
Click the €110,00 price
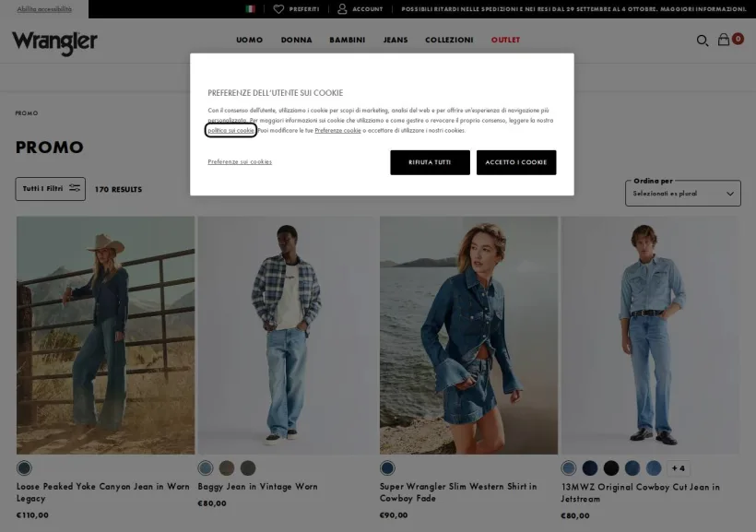pos(32,515)
